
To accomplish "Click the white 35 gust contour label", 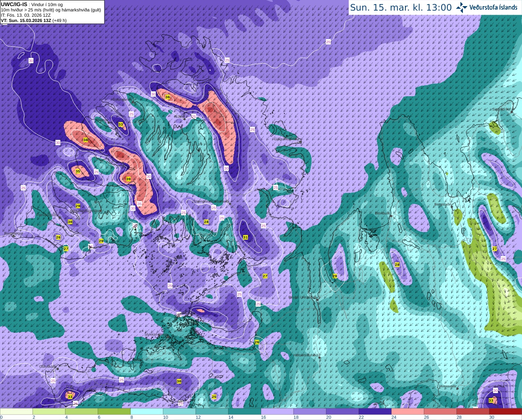I will (x=139, y=204).
